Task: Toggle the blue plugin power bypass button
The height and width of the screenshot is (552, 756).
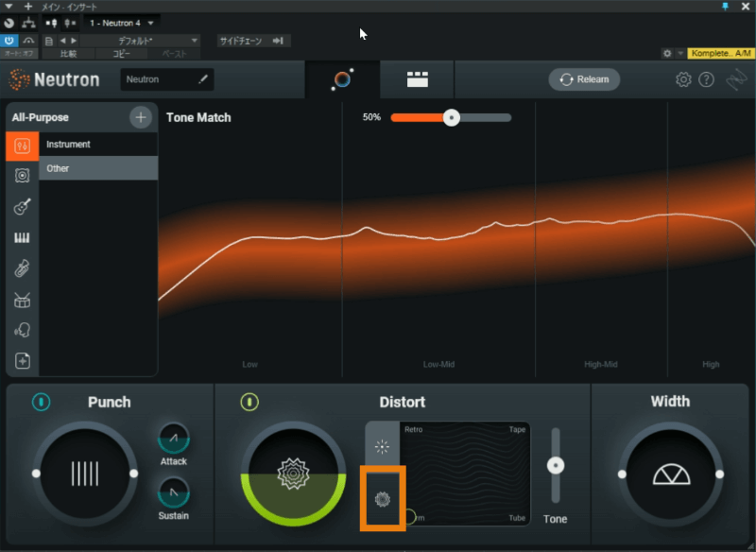Action: tap(9, 41)
